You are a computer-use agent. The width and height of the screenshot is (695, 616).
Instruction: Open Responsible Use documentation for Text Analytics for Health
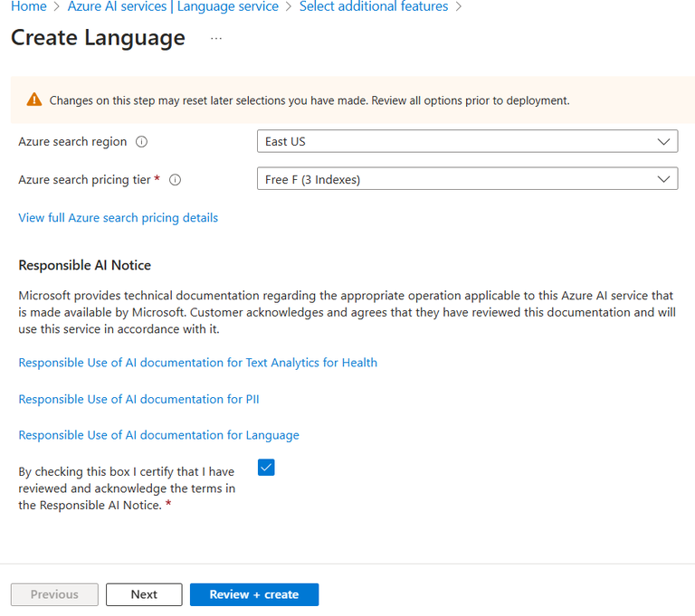[x=197, y=363]
